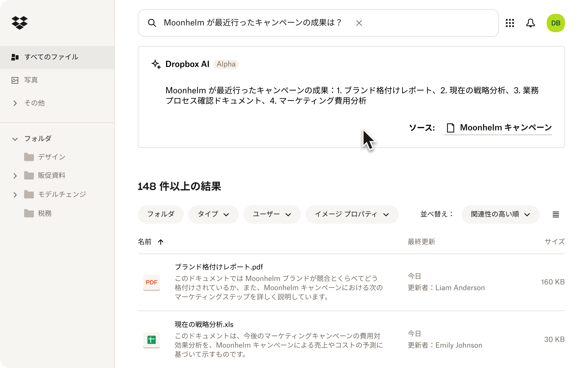Click the brand report description text
The image size is (588, 368).
tap(279, 288)
